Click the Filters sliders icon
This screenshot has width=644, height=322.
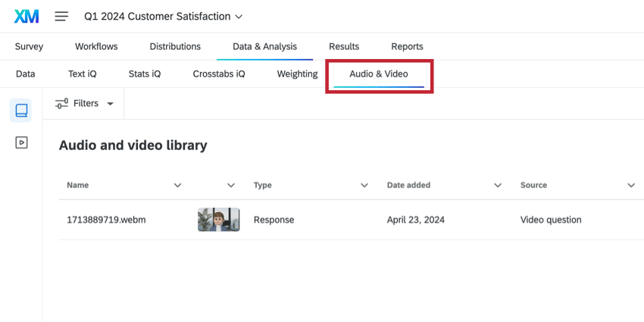click(62, 103)
